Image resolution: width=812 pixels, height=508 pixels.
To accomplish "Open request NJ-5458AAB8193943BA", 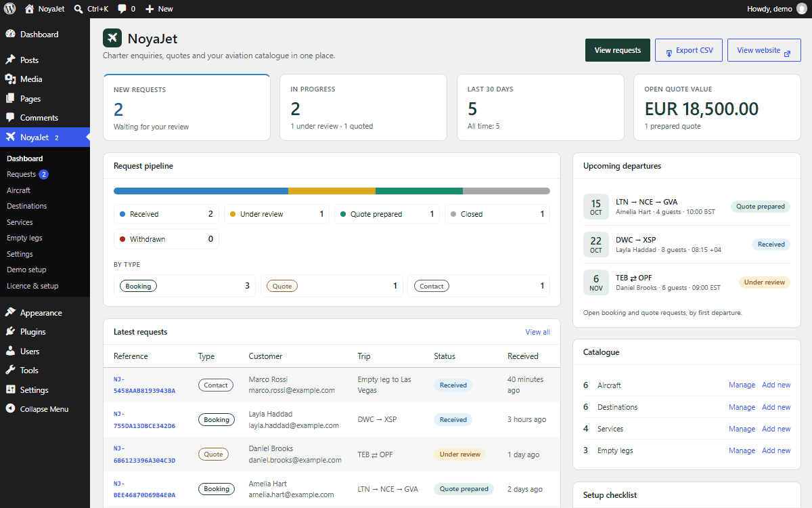I will coord(145,385).
